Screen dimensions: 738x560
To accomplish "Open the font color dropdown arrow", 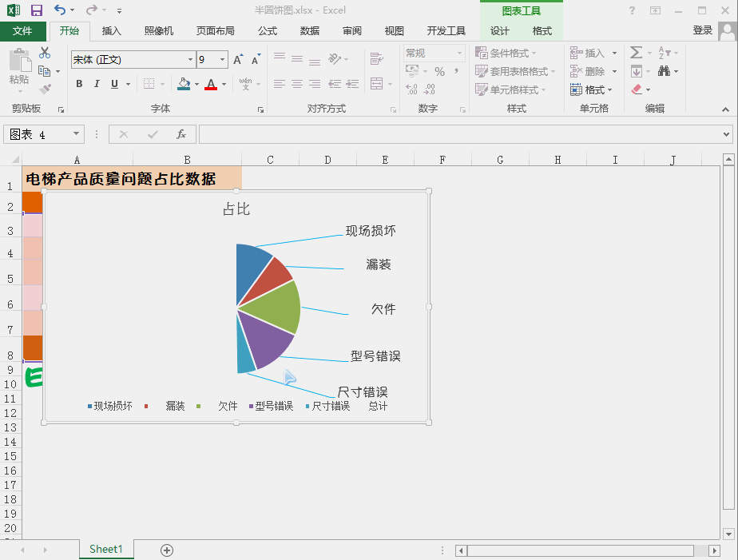I will tap(224, 84).
